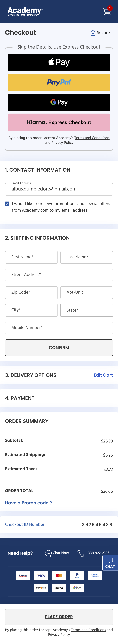This screenshot has height=644, width=118.
Task: Click the Confirm button in shipping information
Action: (x=59, y=348)
